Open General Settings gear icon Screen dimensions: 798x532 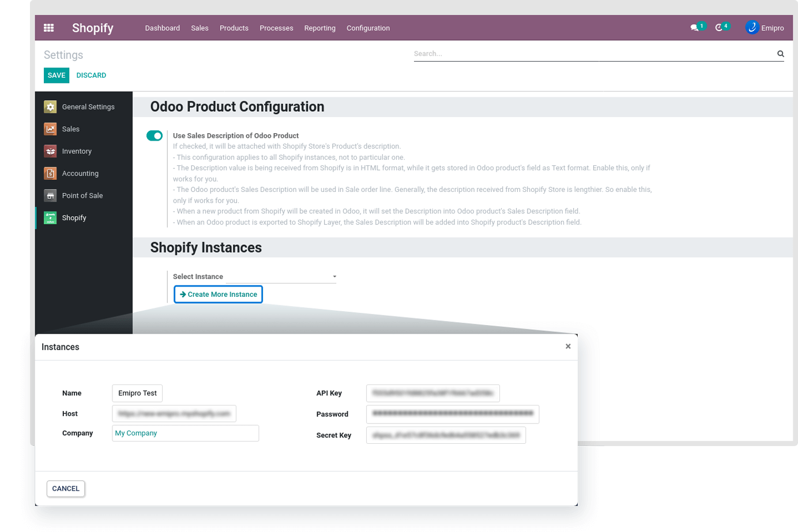(51, 107)
